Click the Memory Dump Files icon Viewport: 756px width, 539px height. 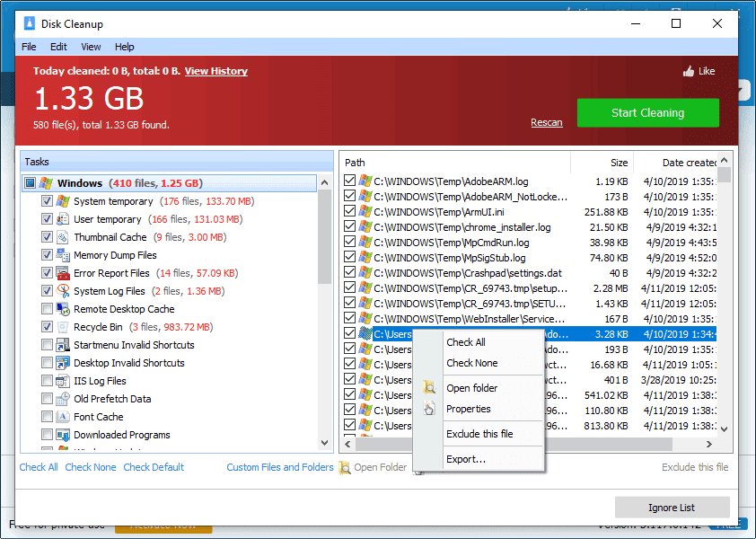point(63,255)
